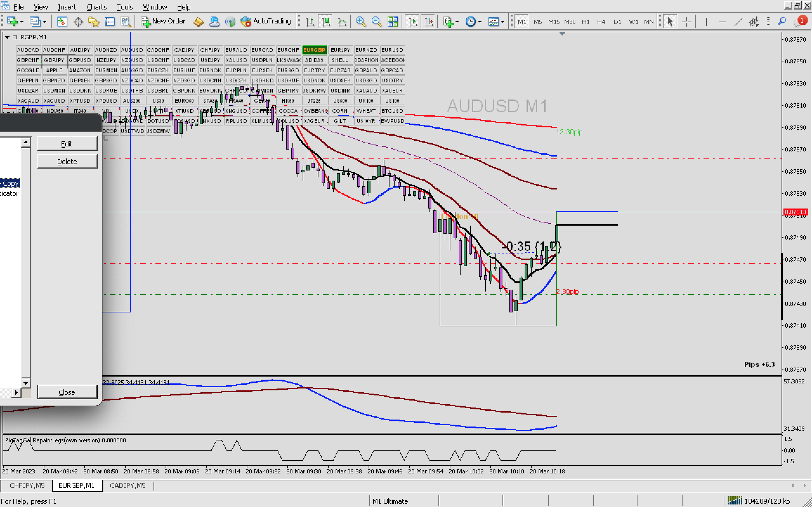Open the Periodicity clock dropdown arrow
Image resolution: width=812 pixels, height=507 pixels.
[x=480, y=22]
